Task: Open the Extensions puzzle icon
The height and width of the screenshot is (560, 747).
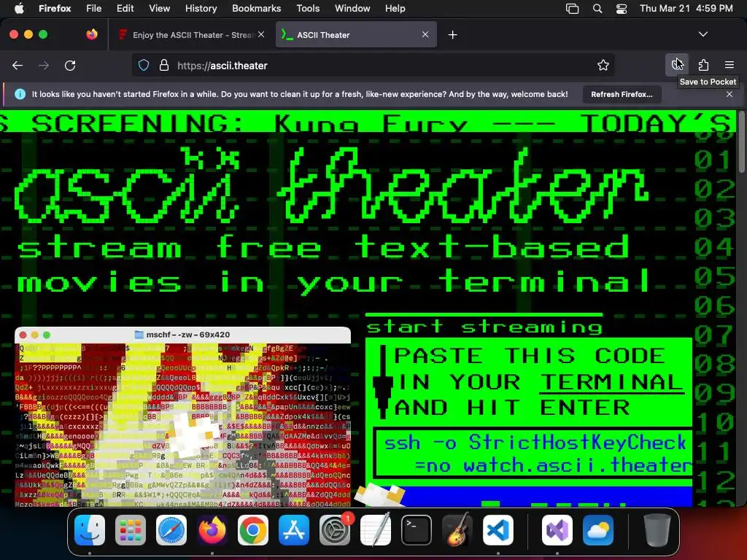Action: tap(703, 65)
